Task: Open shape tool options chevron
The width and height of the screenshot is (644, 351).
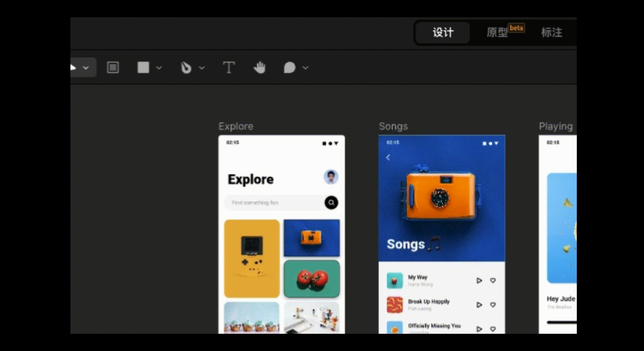Action: tap(159, 68)
